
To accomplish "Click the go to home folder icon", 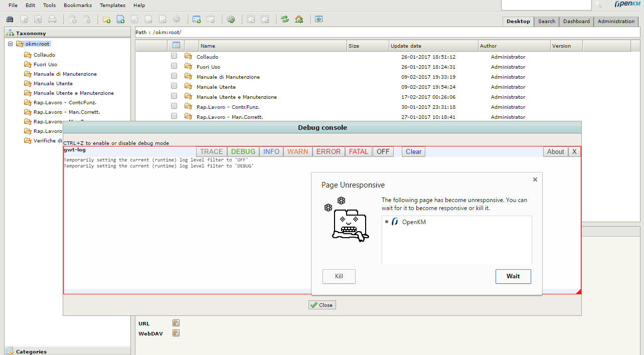I will click(x=299, y=20).
